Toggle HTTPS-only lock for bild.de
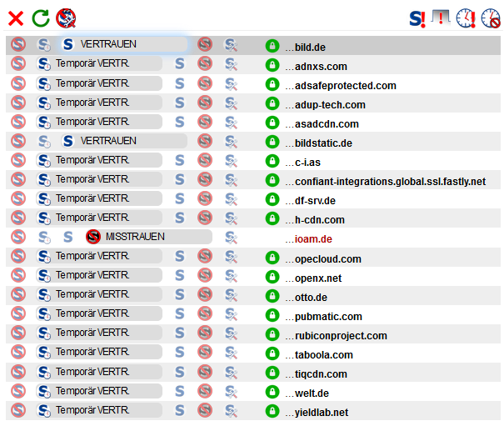The height and width of the screenshot is (426, 504). [272, 46]
